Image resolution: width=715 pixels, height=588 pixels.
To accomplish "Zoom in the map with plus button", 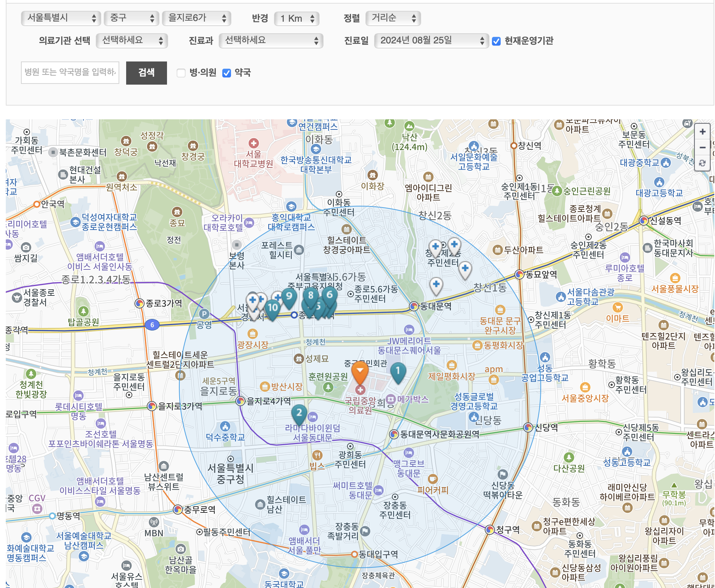I will (702, 132).
